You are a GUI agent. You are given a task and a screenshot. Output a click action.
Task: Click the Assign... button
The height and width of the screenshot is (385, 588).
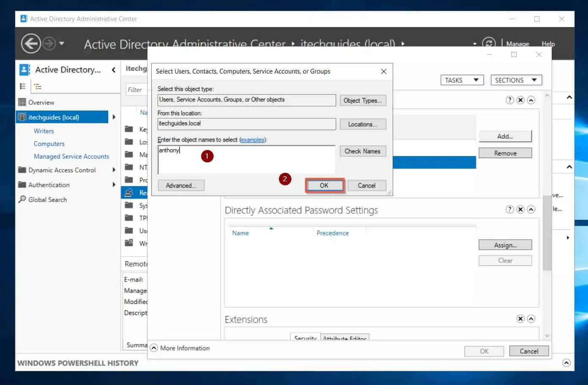tap(505, 245)
